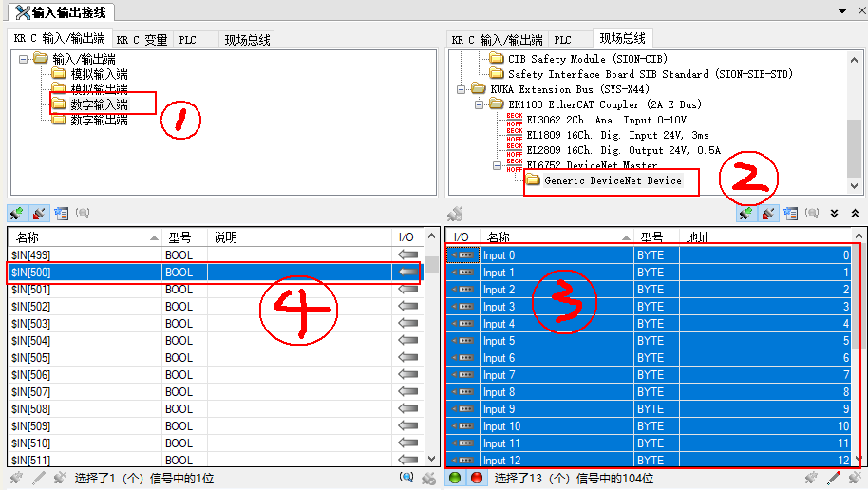Image resolution: width=868 pixels, height=490 pixels.
Task: Click grey disconnect plug icon above right table
Action: coord(455,214)
